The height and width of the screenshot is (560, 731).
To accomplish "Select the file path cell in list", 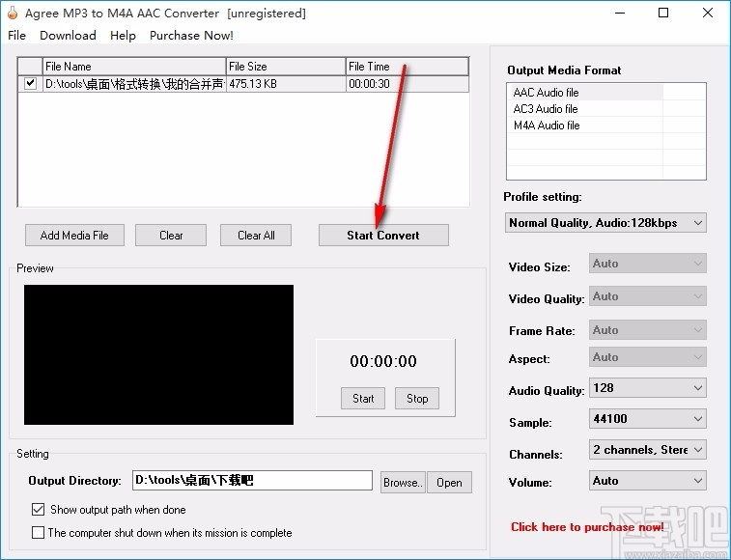I will (x=134, y=84).
